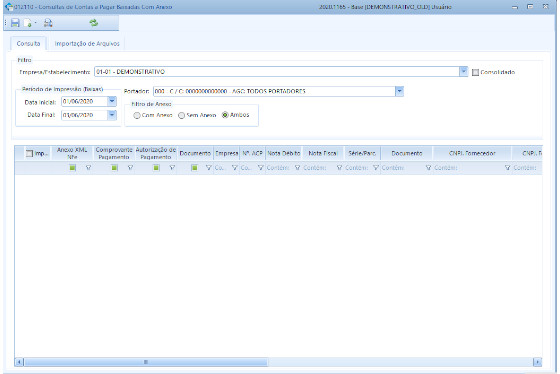The height and width of the screenshot is (374, 560).
Task: Select the Com Anexo radio button
Action: 136,115
